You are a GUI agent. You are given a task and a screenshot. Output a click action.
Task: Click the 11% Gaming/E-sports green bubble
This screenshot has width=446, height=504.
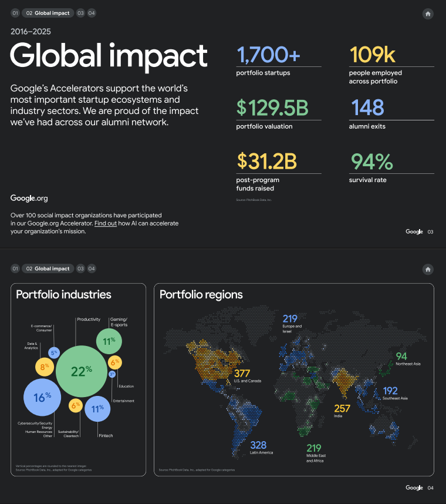[109, 341]
